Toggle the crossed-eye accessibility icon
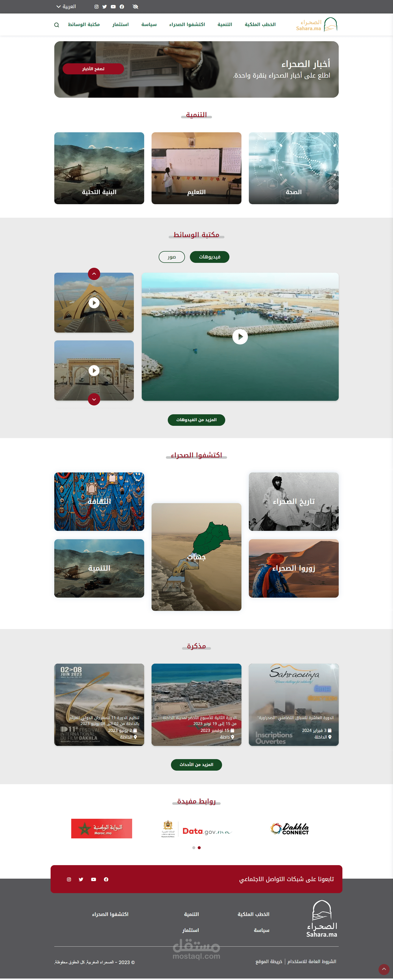This screenshot has height=980, width=393. pos(135,6)
